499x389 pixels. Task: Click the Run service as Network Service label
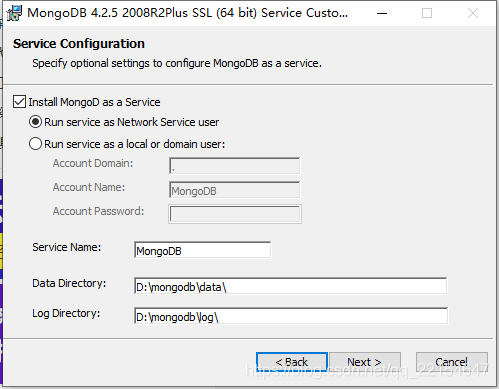[132, 122]
